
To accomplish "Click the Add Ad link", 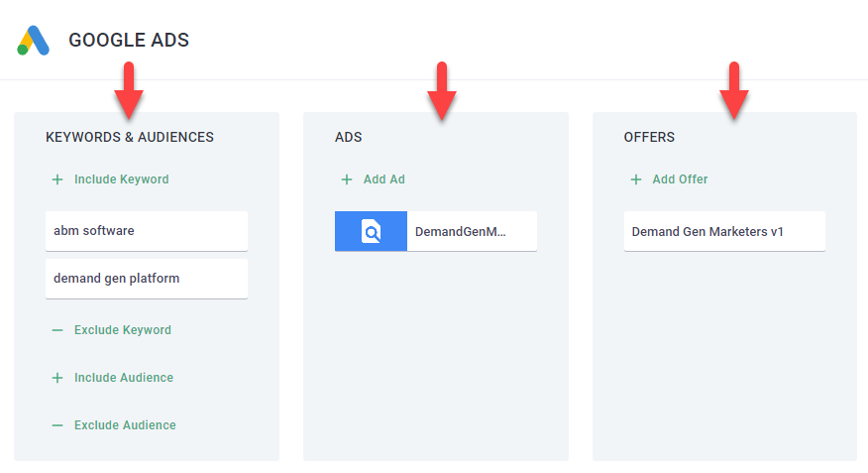I will pos(383,179).
